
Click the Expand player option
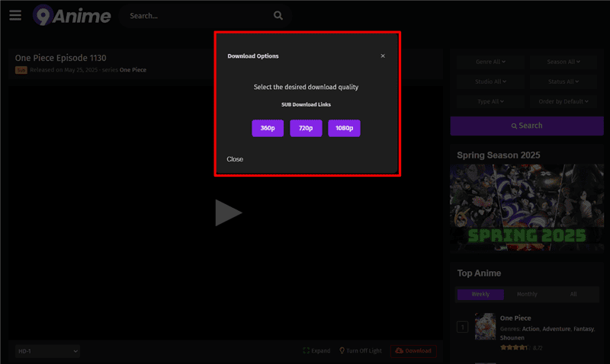click(x=316, y=351)
